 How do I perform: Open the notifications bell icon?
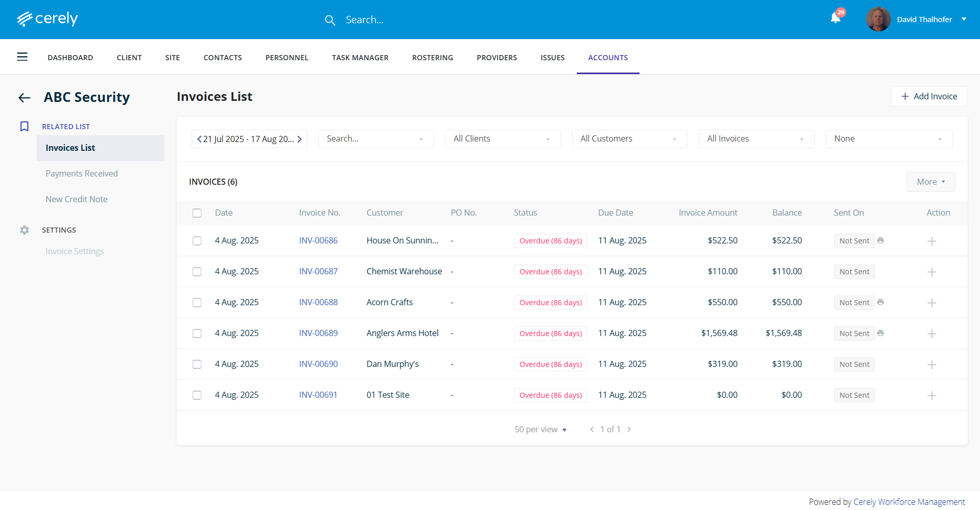(835, 19)
